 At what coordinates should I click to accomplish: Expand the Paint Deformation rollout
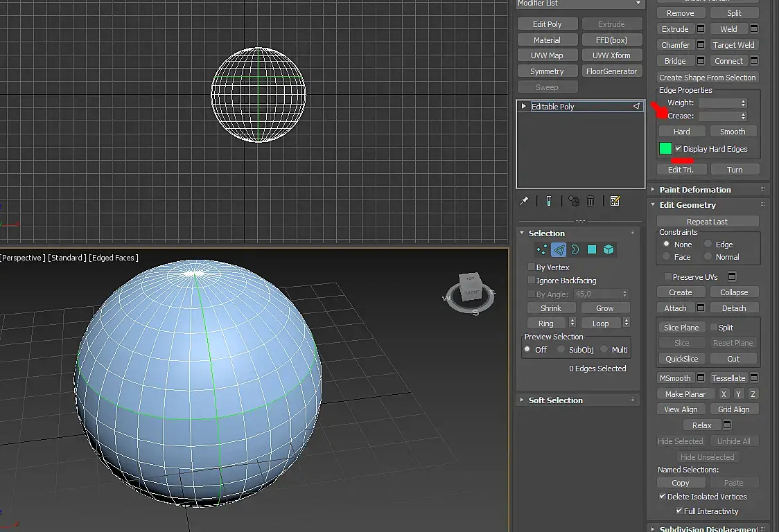(694, 190)
